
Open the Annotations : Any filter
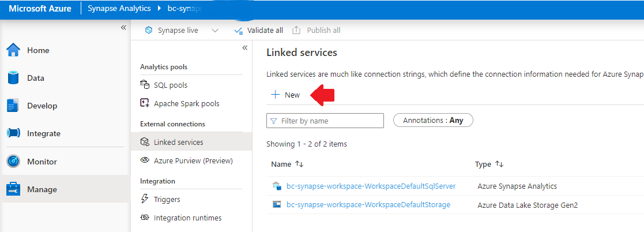pos(434,121)
